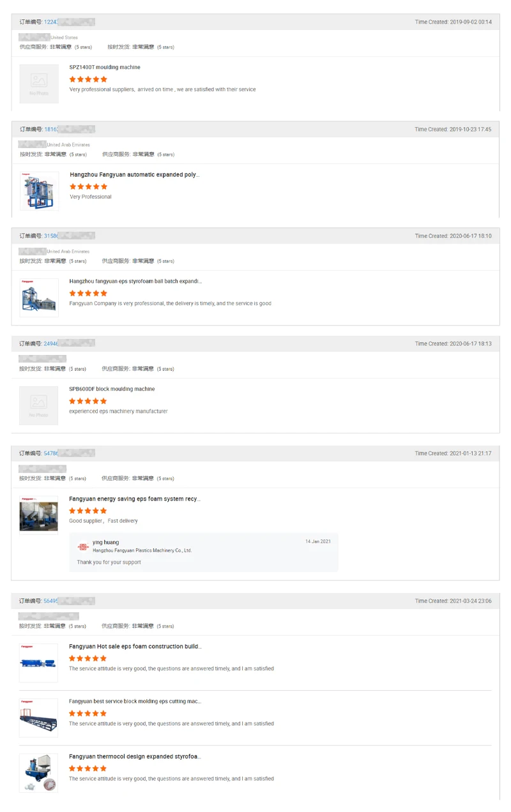
Task: Click the 'Fangyuan Hot sale eps foam' thumbnail
Action: tap(39, 663)
